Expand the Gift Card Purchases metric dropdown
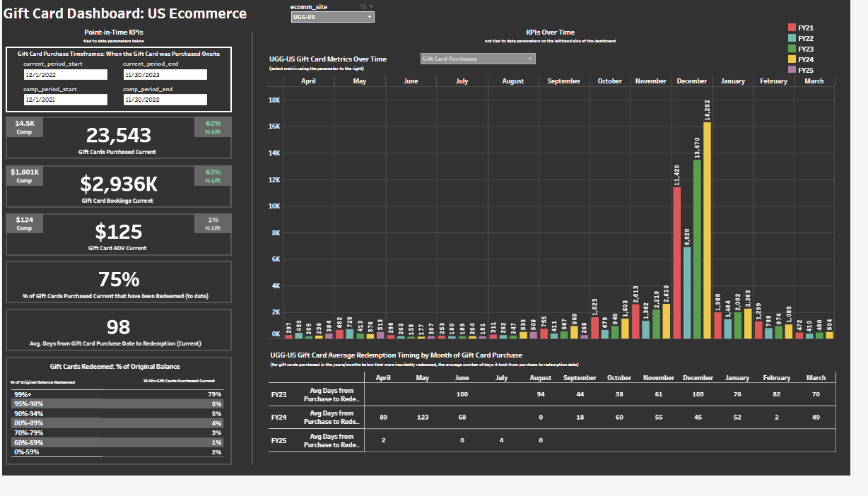 pyautogui.click(x=477, y=59)
